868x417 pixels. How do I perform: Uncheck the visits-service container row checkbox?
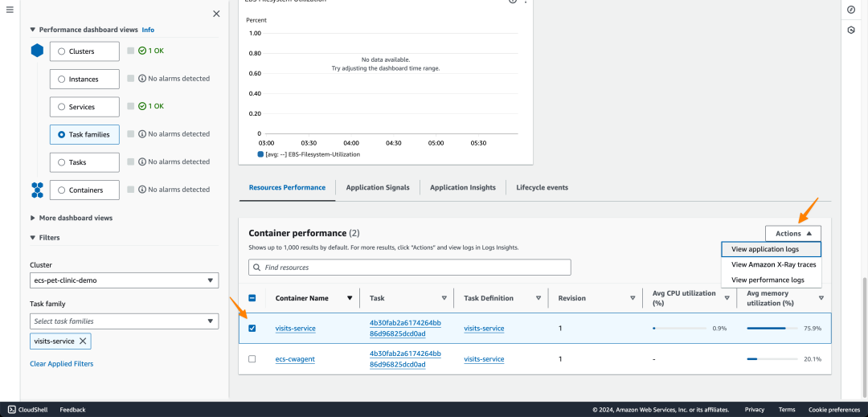click(x=252, y=328)
